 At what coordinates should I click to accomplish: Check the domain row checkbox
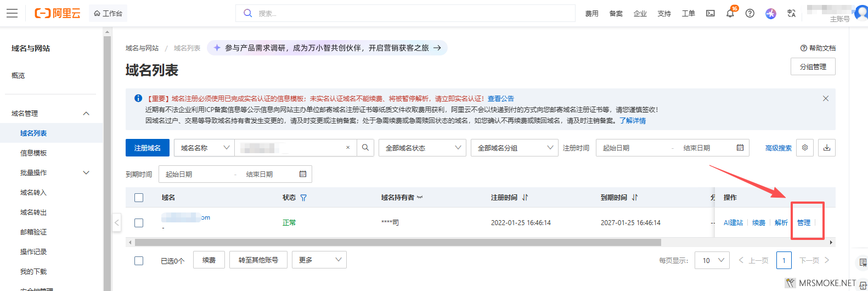[x=139, y=223]
